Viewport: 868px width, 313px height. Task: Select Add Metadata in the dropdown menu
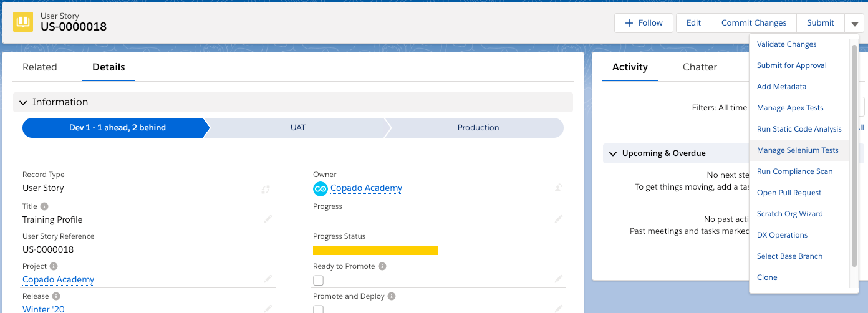pos(799,87)
